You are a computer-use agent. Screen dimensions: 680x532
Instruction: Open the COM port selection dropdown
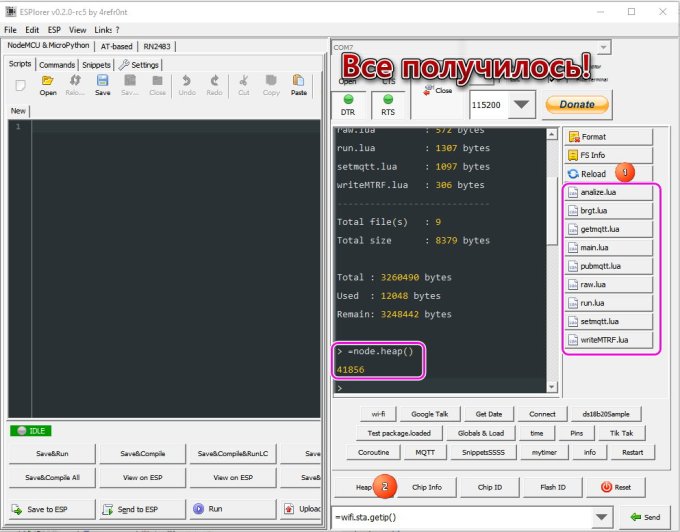[x=603, y=47]
